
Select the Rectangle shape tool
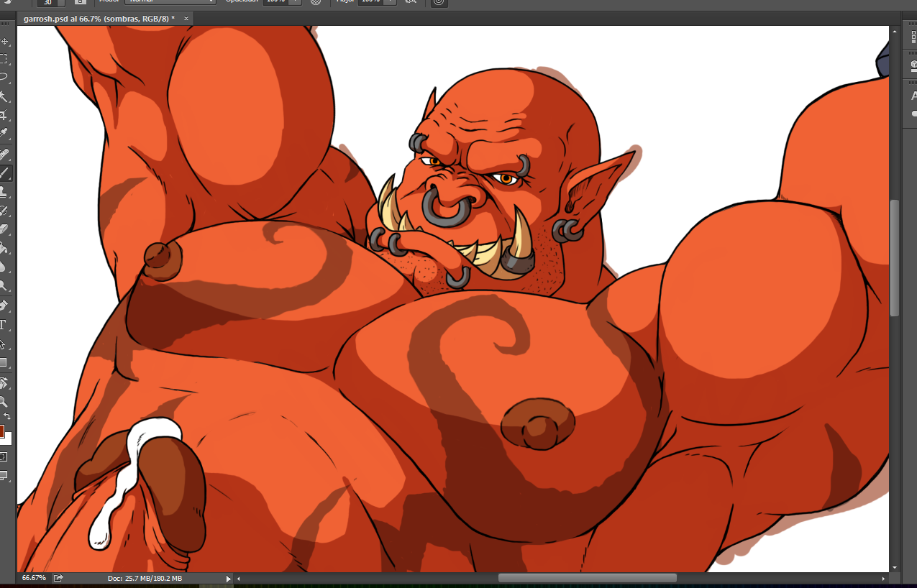4,363
